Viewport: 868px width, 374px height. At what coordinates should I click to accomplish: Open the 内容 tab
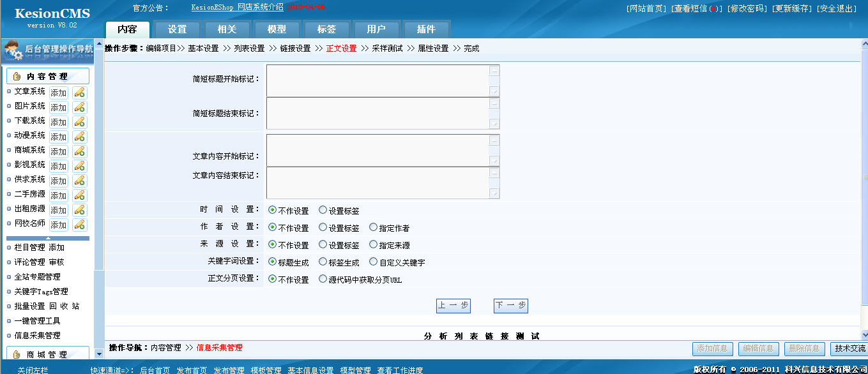tap(128, 29)
